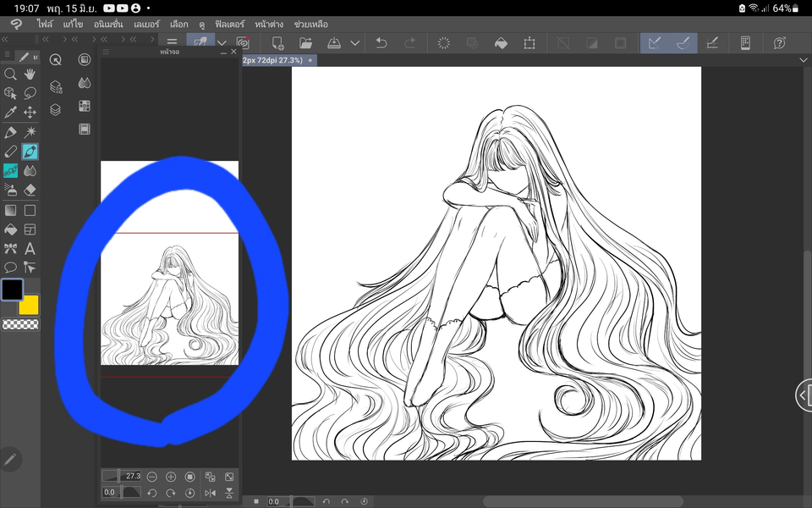
Task: Select the Auto select magic wand tool
Action: pyautogui.click(x=30, y=132)
